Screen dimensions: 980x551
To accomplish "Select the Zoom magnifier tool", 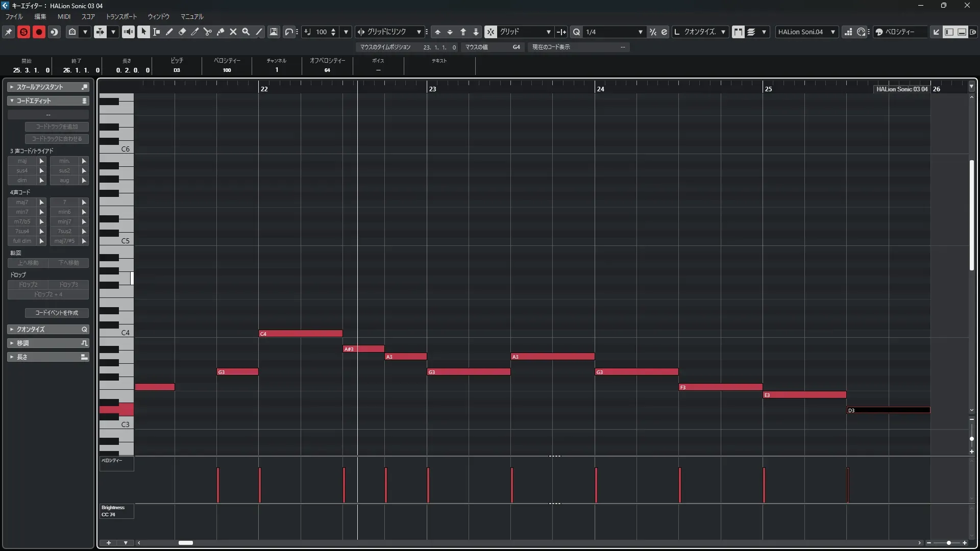I will tap(246, 32).
